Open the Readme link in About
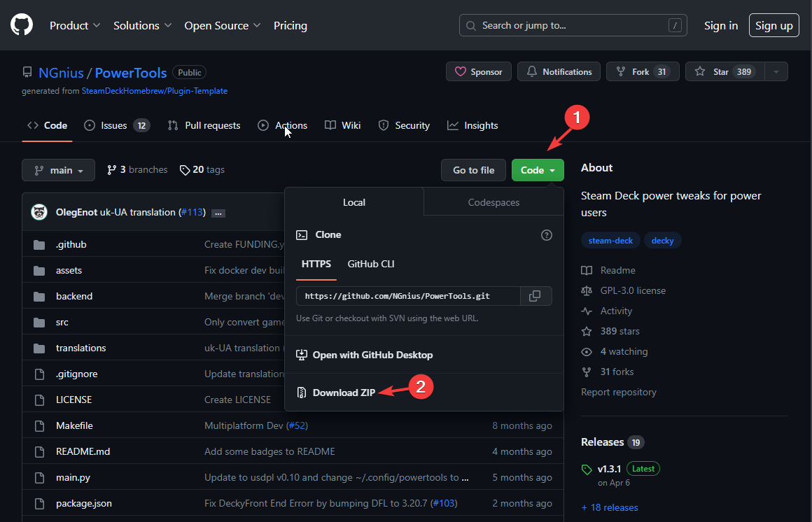The image size is (812, 522). pos(608,270)
